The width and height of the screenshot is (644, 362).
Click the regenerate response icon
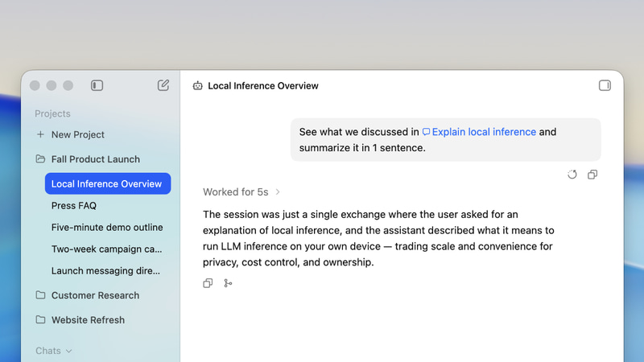[572, 175]
